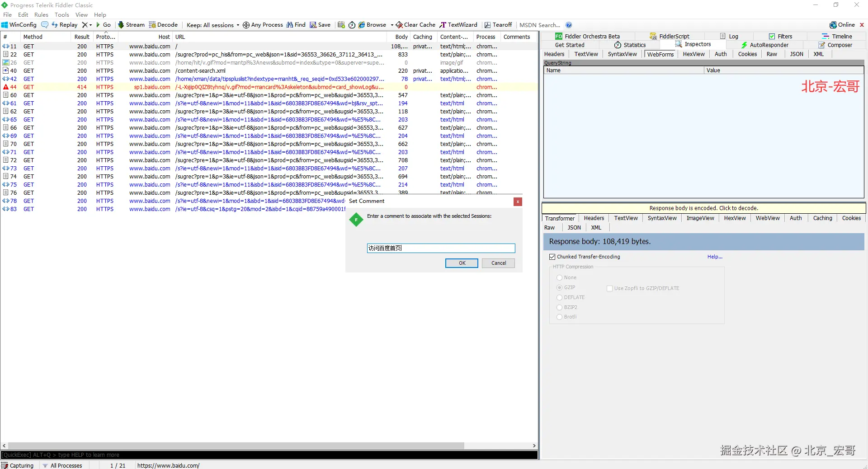Confirm the comment with OK

pyautogui.click(x=462, y=263)
